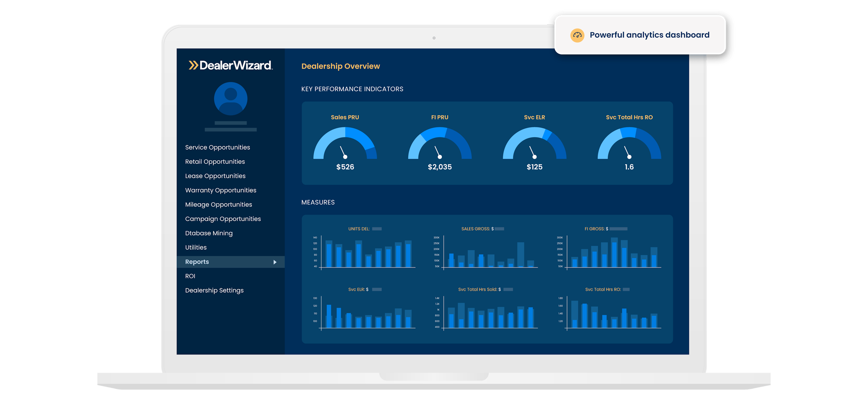The width and height of the screenshot is (868, 412).
Task: Open the ROI section
Action: point(190,276)
